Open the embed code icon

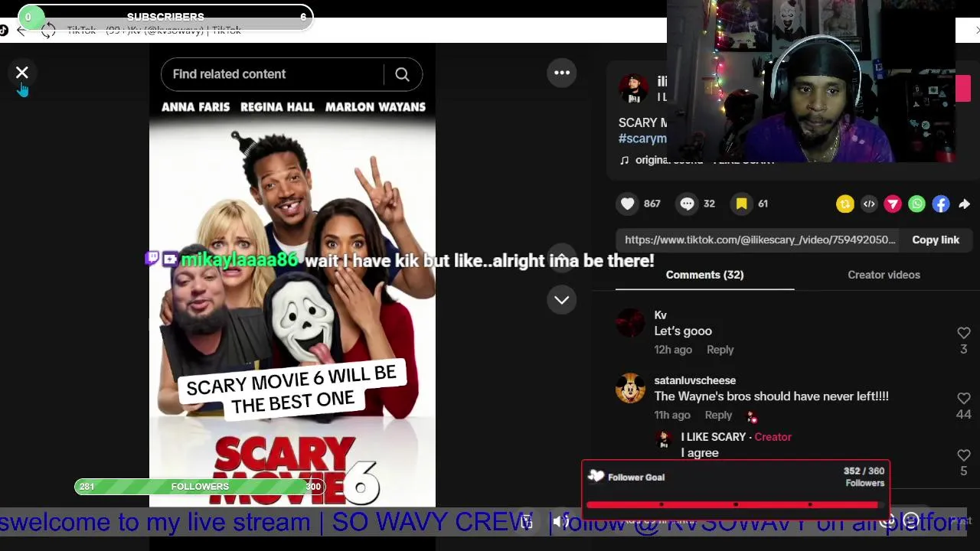[869, 204]
